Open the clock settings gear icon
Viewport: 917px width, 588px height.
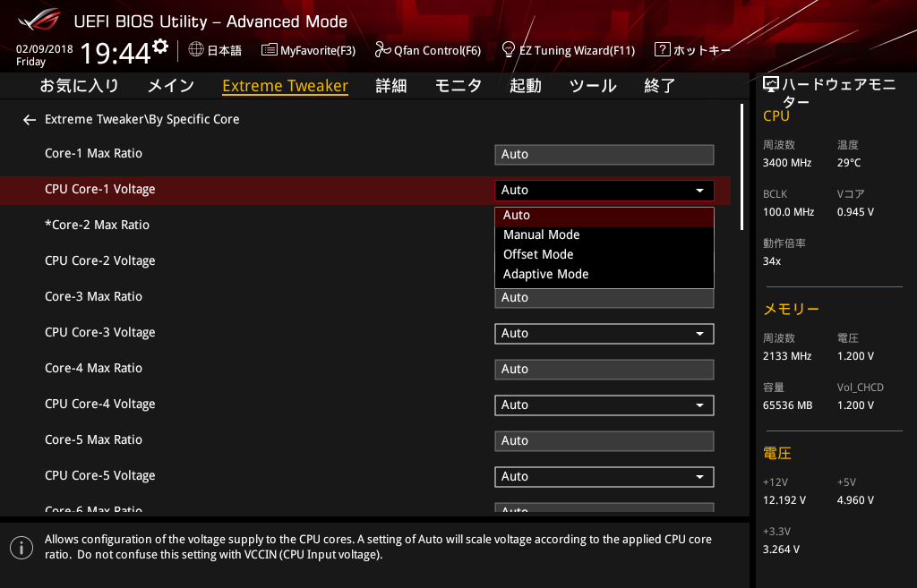tap(160, 47)
